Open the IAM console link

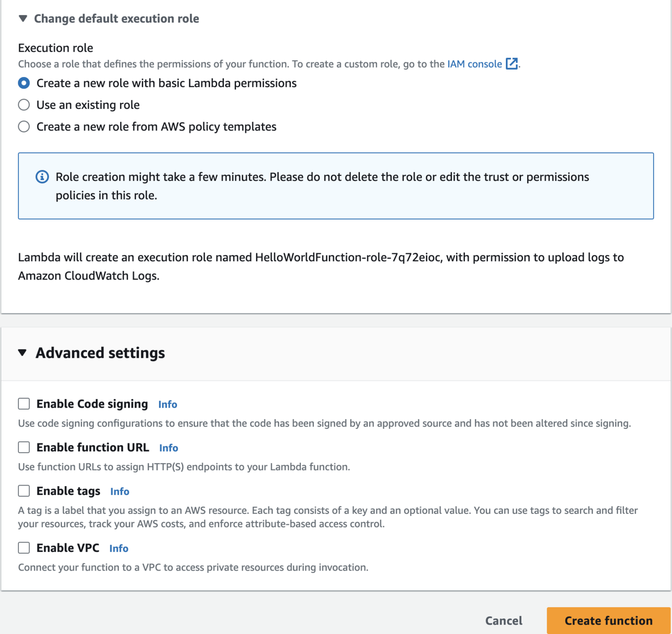click(474, 64)
